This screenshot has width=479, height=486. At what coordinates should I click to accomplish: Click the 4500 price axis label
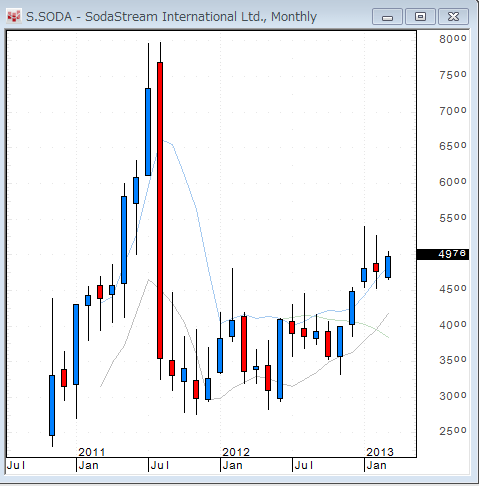pyautogui.click(x=453, y=289)
